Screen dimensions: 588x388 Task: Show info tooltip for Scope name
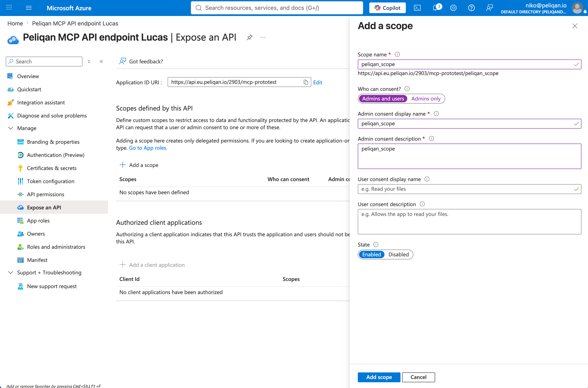pos(397,54)
